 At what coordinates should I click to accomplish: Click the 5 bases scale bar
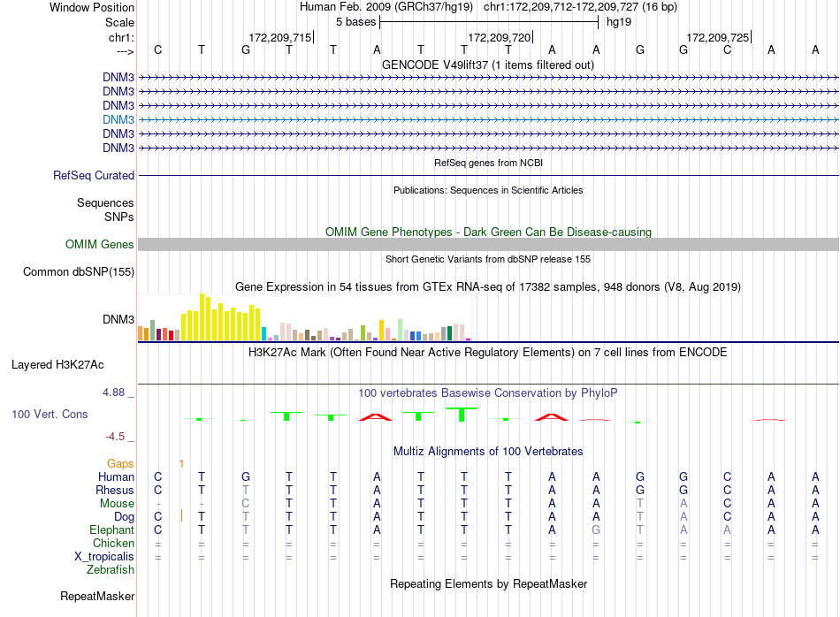click(489, 22)
